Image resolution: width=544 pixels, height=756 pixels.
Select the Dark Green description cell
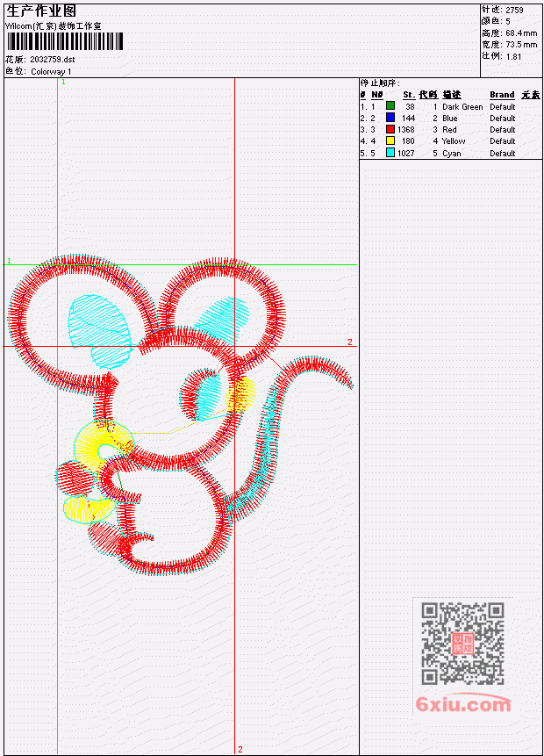click(462, 107)
